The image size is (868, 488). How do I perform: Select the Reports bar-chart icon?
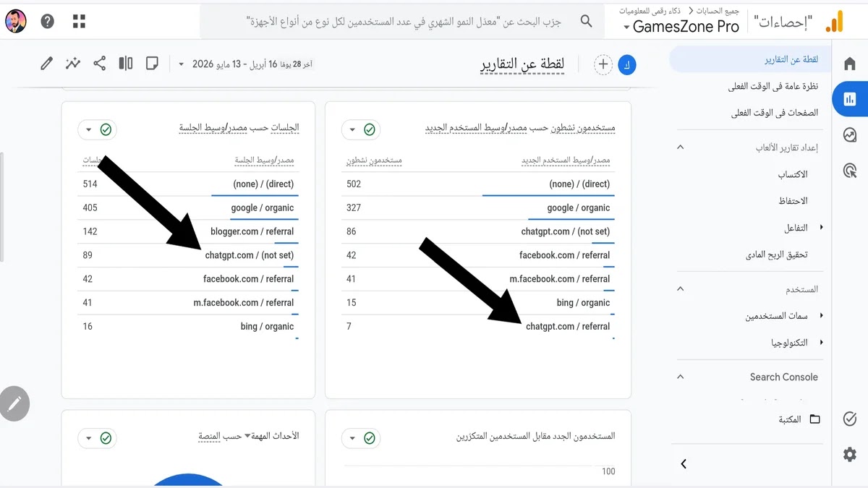pyautogui.click(x=850, y=99)
